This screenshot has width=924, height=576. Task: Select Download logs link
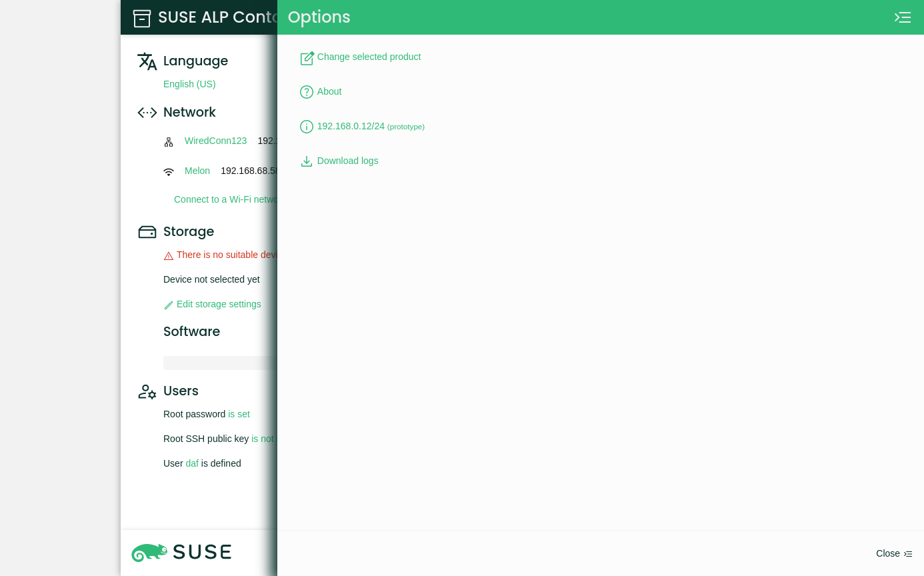[348, 161]
